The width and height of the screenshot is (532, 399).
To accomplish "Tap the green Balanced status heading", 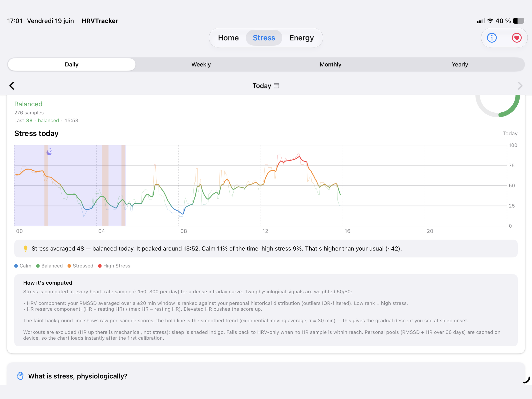I will click(x=28, y=104).
